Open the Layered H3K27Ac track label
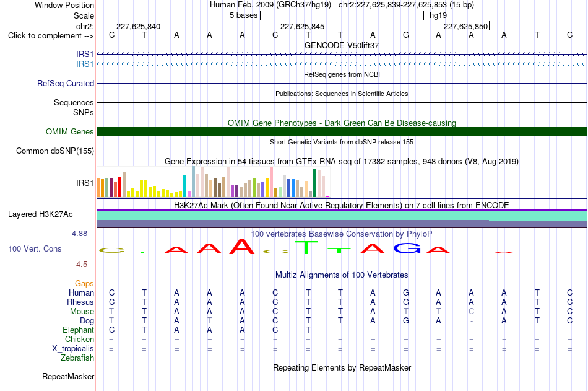This screenshot has height=391, width=588. 40,214
